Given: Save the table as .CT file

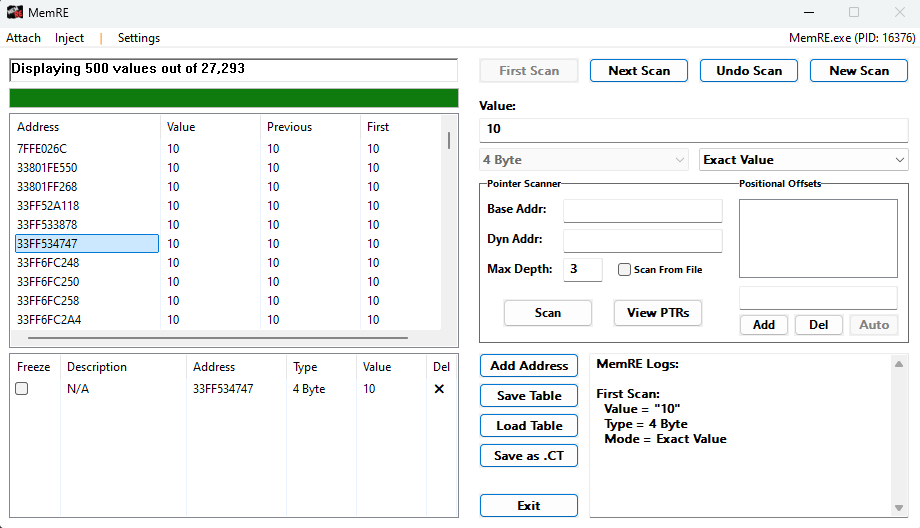Looking at the screenshot, I should coord(529,456).
